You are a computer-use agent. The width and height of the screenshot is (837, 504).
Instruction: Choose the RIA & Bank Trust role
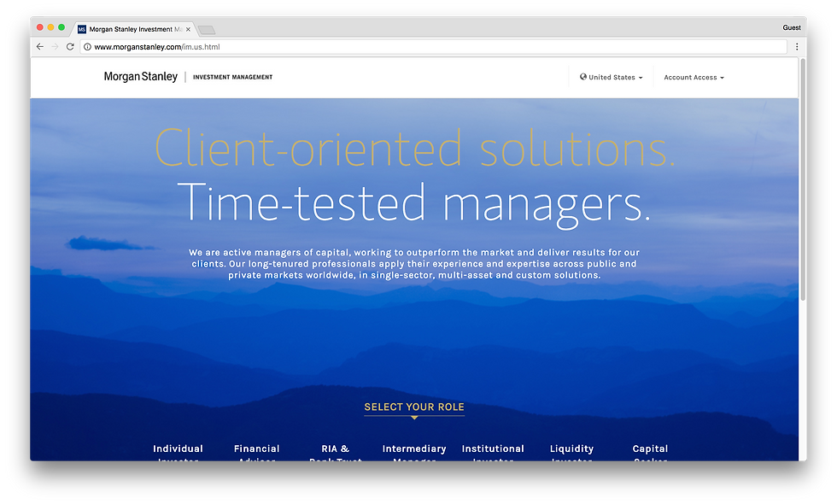coord(335,453)
